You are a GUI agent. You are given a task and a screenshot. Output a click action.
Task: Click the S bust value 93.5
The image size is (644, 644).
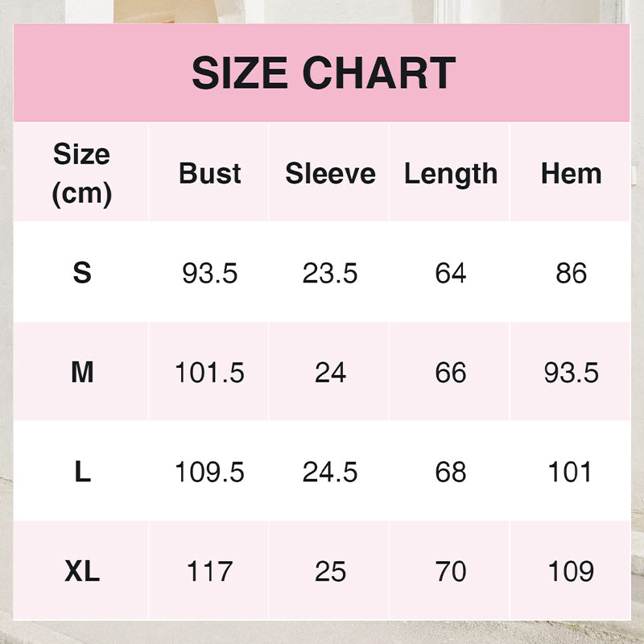coord(209,273)
